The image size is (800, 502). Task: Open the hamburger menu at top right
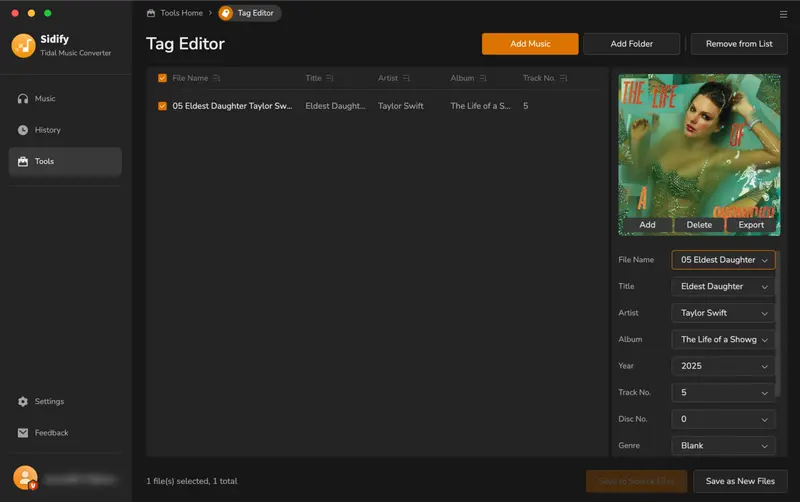point(783,14)
